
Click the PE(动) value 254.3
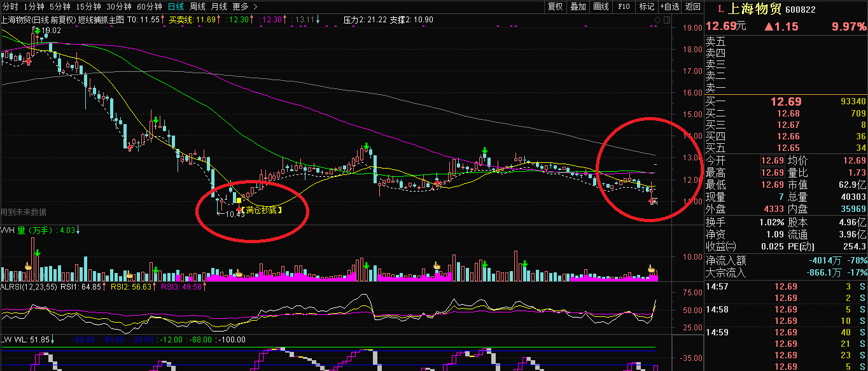click(854, 247)
